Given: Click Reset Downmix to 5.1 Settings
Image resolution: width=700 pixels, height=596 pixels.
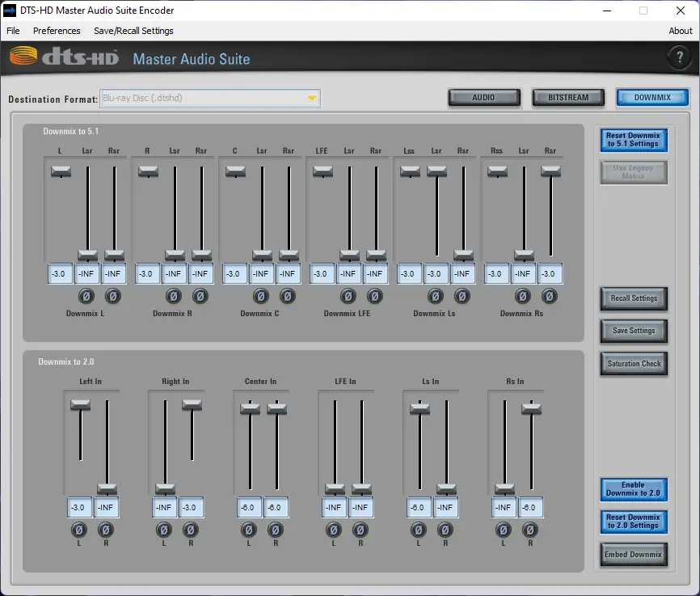Looking at the screenshot, I should [x=634, y=140].
